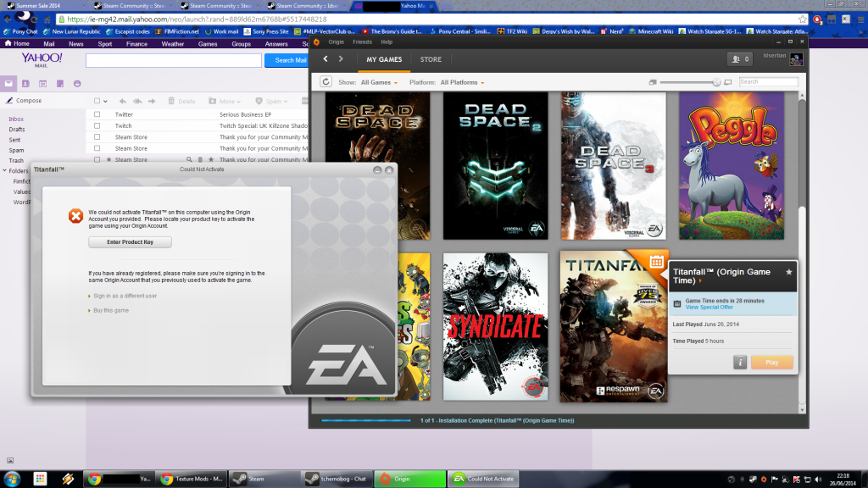This screenshot has height=488, width=868.
Task: Select the Peggle game cover
Action: [x=732, y=166]
